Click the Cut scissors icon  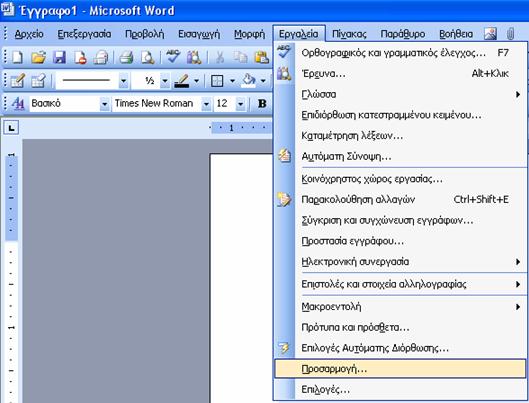pos(220,57)
